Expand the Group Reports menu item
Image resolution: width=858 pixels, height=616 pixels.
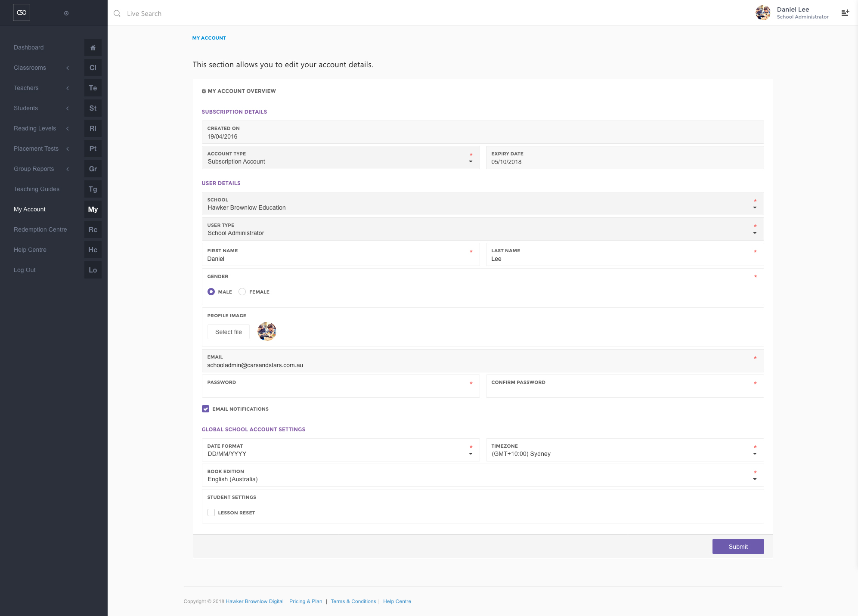point(34,169)
